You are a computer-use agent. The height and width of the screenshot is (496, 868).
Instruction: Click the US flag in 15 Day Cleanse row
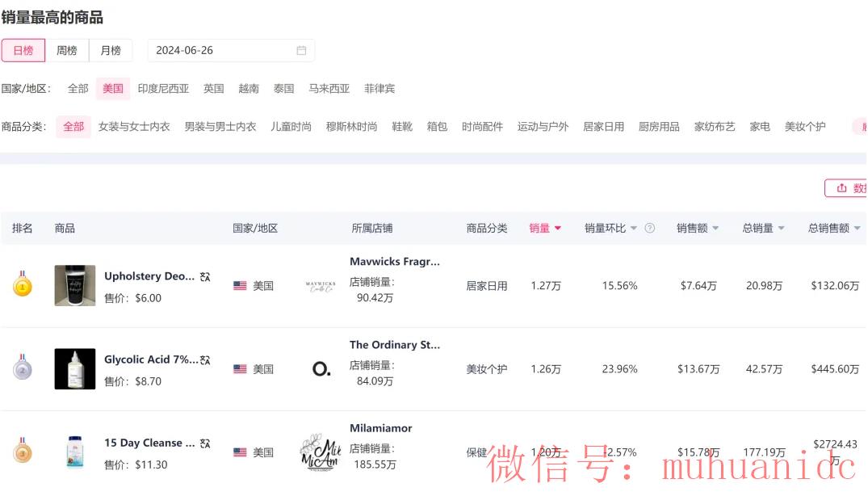click(240, 452)
